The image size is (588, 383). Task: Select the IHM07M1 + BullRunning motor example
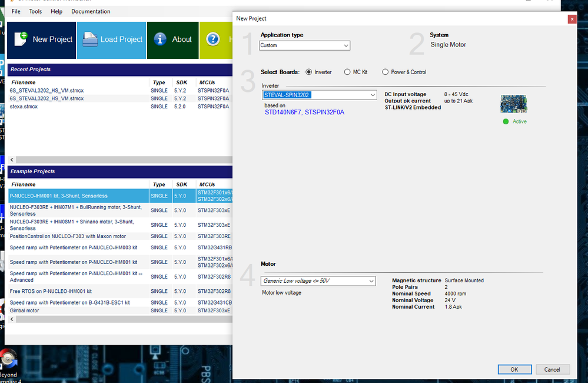121,210
